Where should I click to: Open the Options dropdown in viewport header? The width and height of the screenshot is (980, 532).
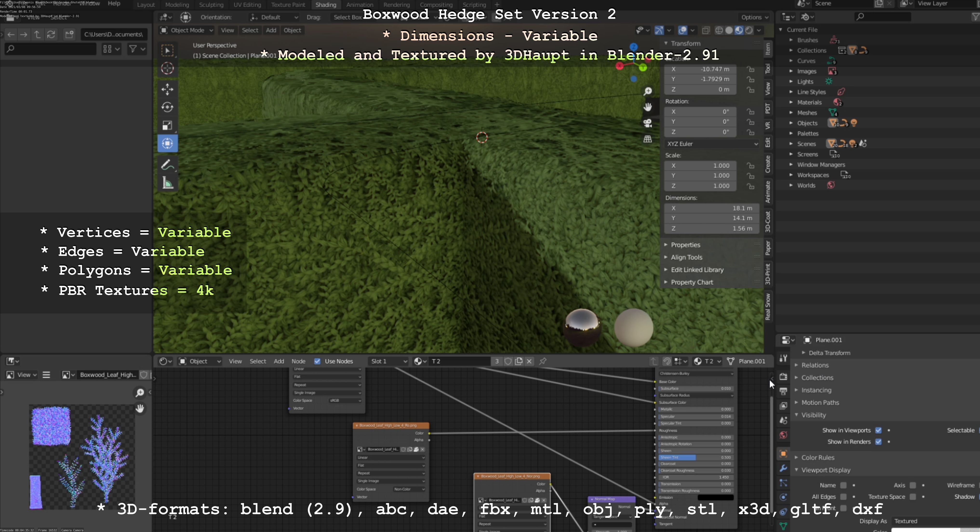(755, 17)
